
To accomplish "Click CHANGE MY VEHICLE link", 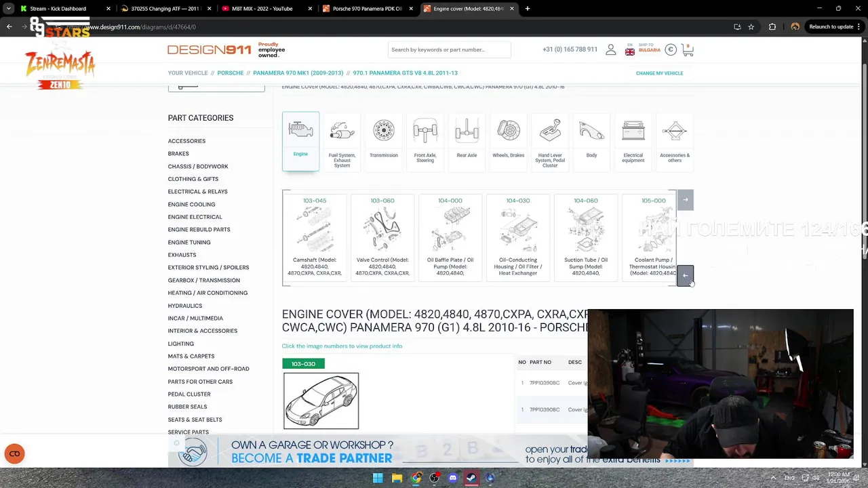I will tap(659, 73).
